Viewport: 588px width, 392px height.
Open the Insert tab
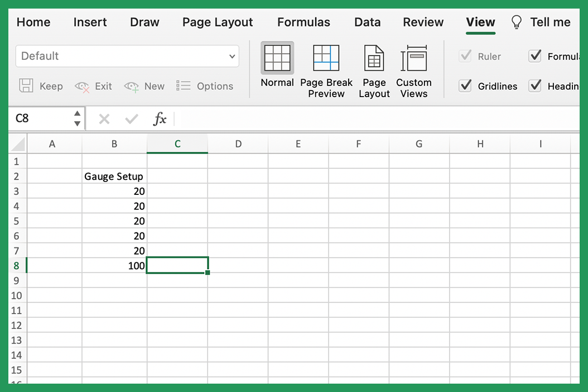(x=90, y=22)
